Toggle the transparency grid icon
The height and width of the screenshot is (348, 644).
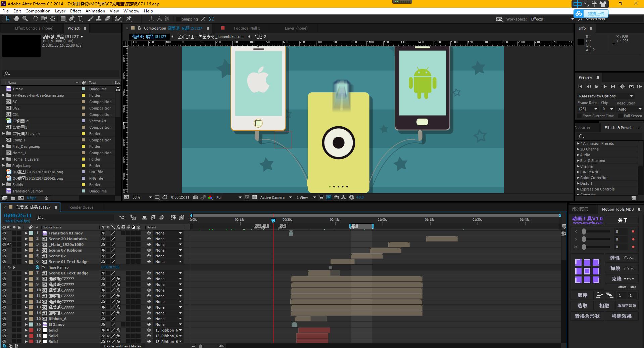[254, 198]
